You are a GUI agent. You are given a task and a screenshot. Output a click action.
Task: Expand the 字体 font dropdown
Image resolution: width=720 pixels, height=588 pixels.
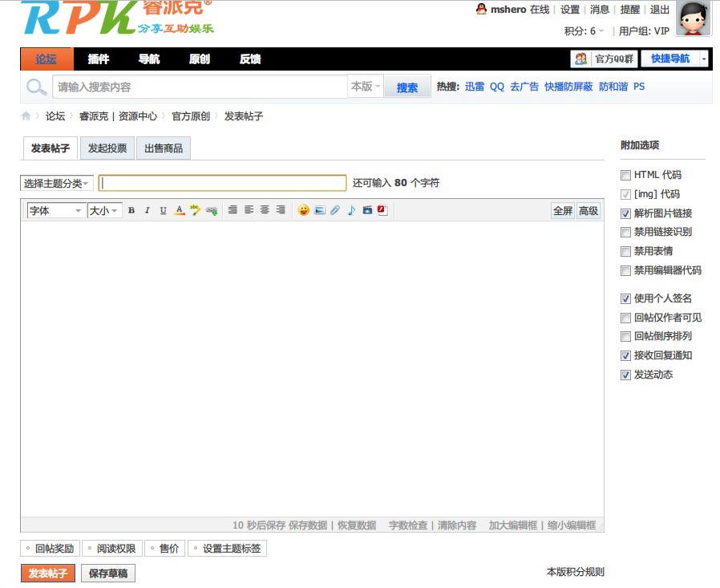[x=55, y=210]
